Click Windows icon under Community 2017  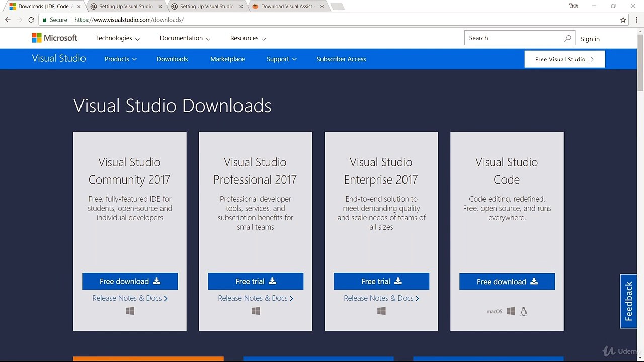click(130, 311)
